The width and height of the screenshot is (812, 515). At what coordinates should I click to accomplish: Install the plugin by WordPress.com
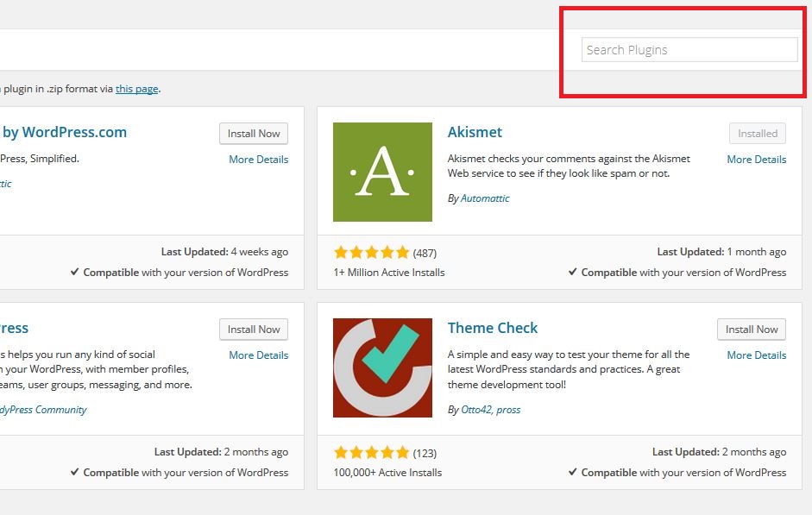click(x=254, y=134)
